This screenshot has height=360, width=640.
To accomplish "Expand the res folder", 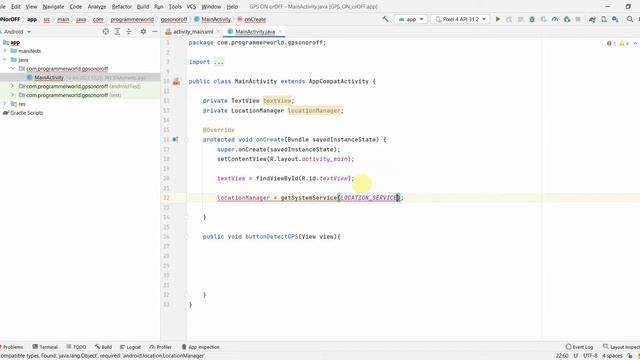I will click(x=5, y=104).
